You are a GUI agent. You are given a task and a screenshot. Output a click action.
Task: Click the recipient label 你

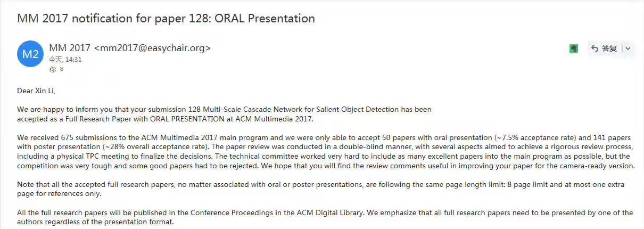pyautogui.click(x=53, y=69)
